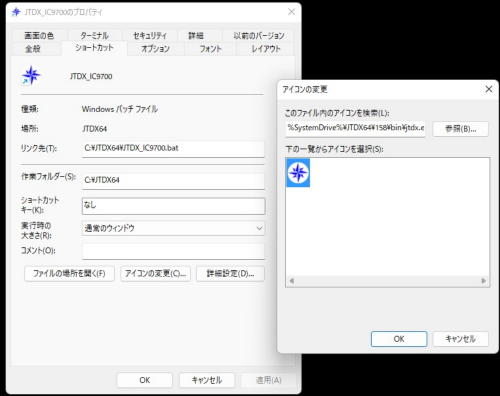Select the JTDX compass icon in list
500x396 pixels.
[298, 173]
